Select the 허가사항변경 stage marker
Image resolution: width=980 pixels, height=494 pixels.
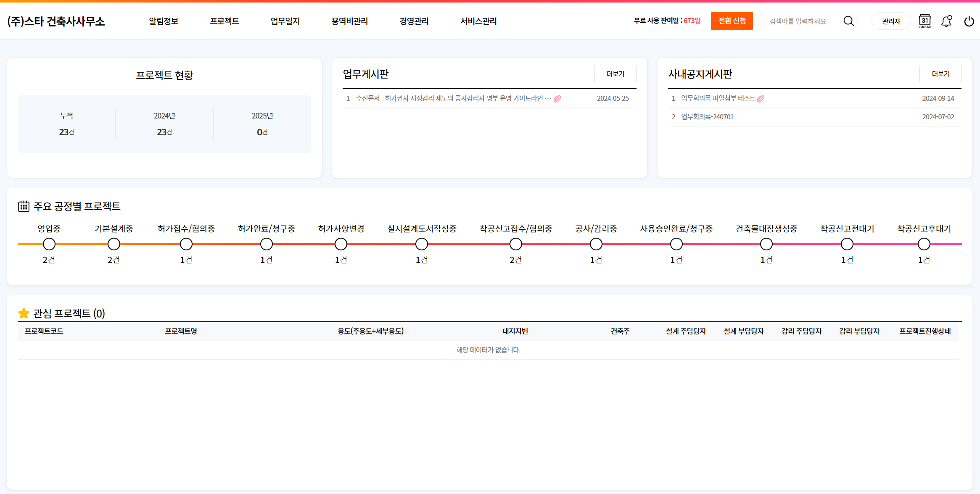click(341, 244)
